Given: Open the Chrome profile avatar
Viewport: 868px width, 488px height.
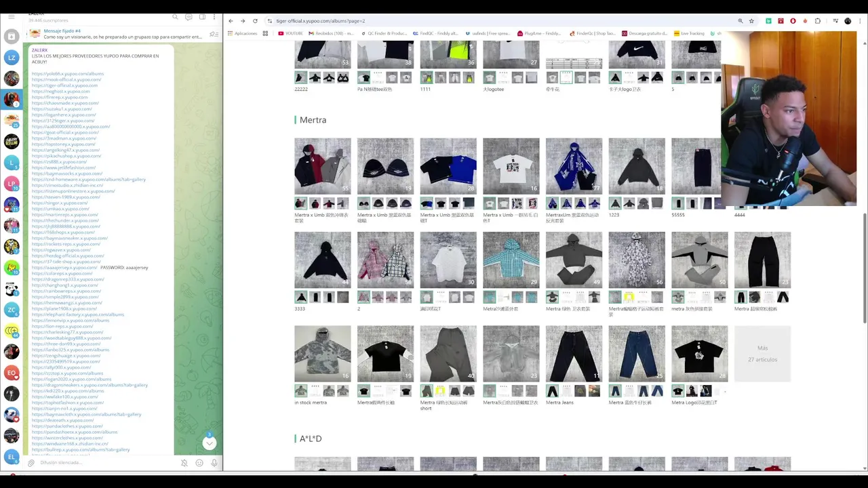Looking at the screenshot, I should click(848, 21).
